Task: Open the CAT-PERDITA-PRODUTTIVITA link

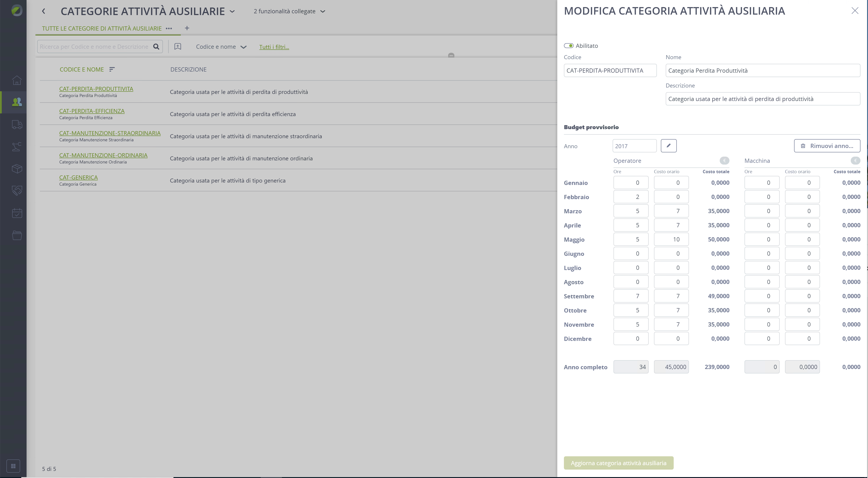Action: (96, 89)
